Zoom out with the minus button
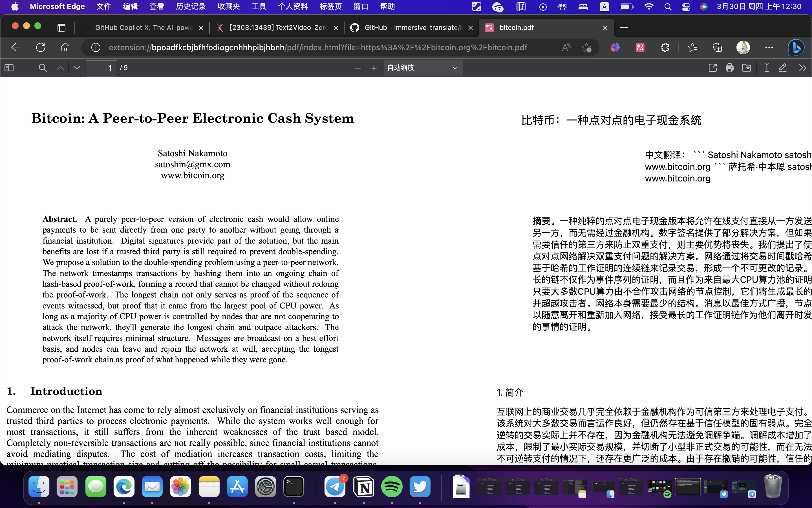The width and height of the screenshot is (812, 508). 358,68
